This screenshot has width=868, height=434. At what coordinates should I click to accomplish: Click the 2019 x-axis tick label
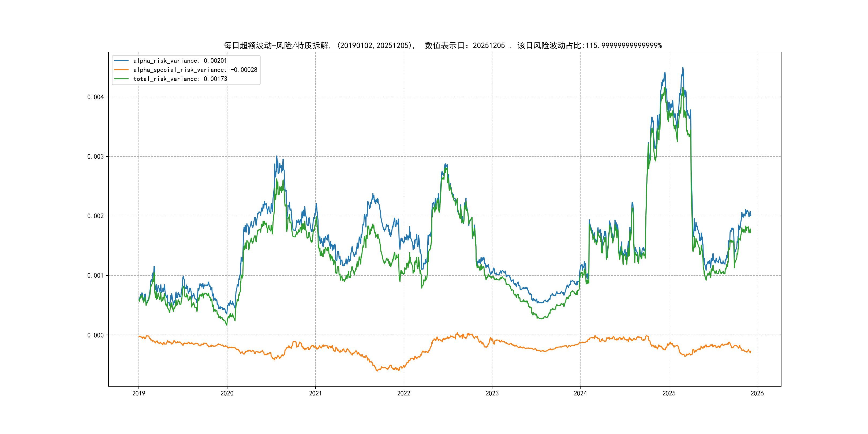pyautogui.click(x=139, y=393)
